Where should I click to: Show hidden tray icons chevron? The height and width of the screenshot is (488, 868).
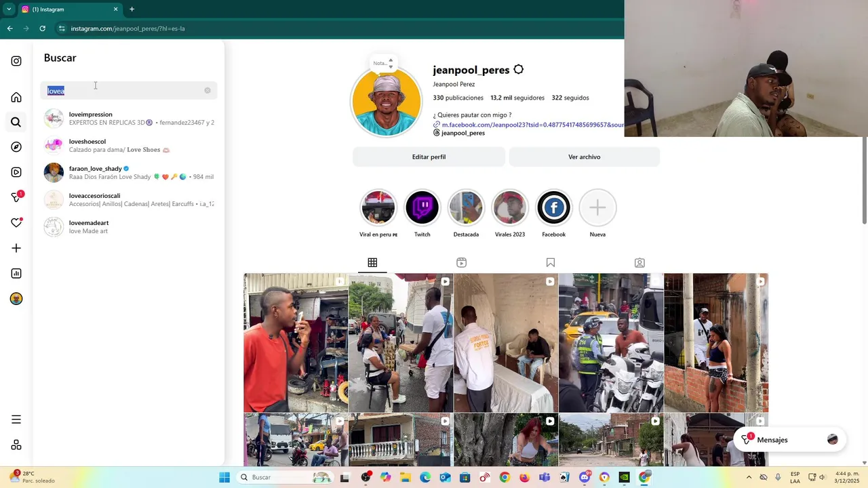(x=749, y=477)
